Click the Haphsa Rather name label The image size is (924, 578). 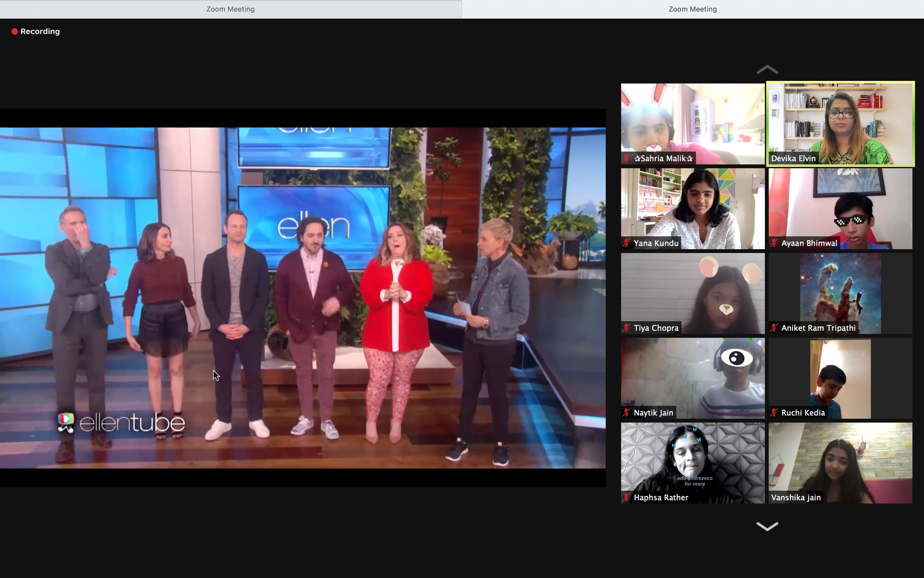pyautogui.click(x=661, y=498)
